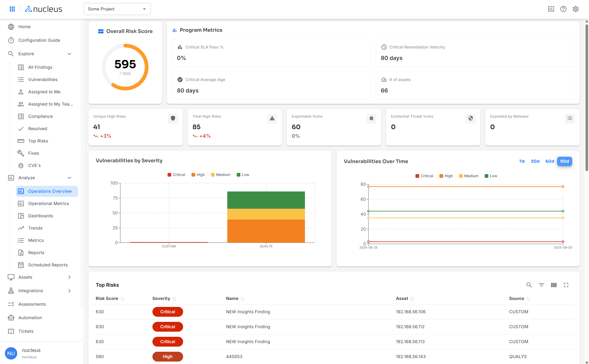Expand Top Risks to fullscreen view

(566, 285)
